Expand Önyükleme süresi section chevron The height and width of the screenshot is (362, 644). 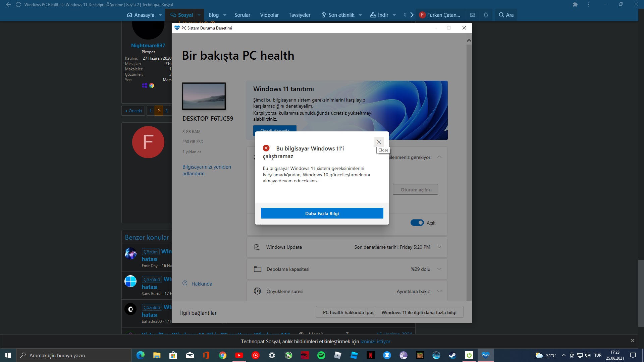pyautogui.click(x=439, y=291)
